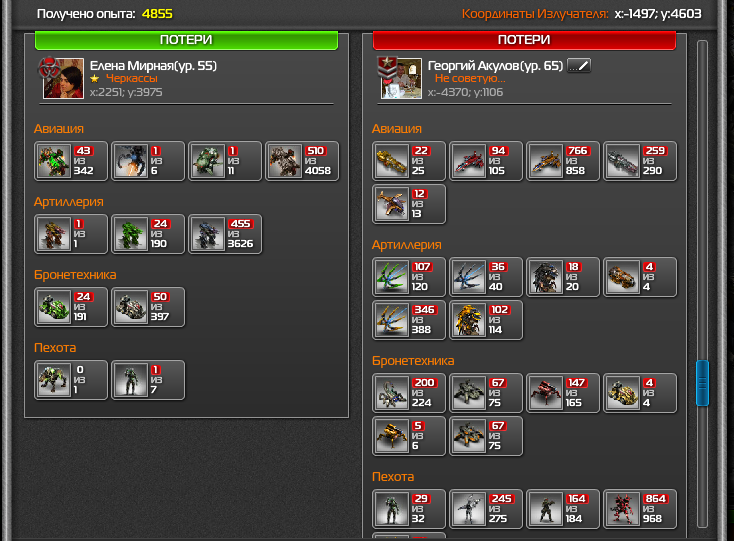Open the Не советую... sector link
The height and width of the screenshot is (541, 734).
pyautogui.click(x=470, y=79)
